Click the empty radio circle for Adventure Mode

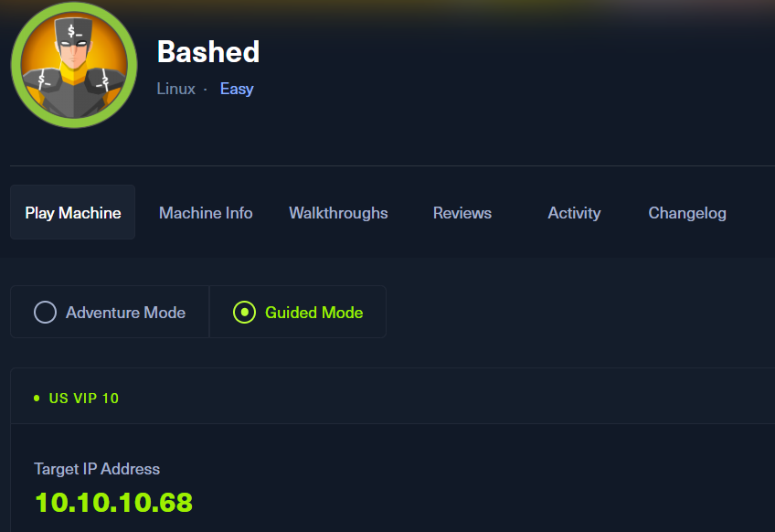[45, 313]
